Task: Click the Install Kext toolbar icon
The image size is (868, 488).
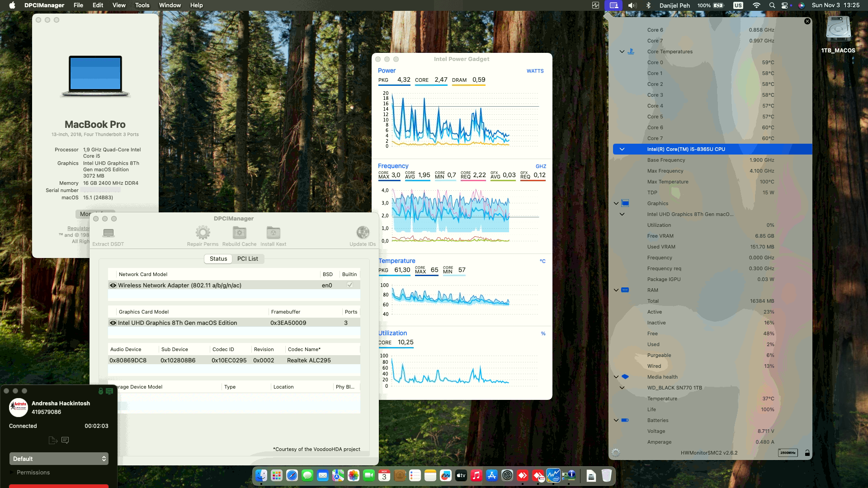Action: tap(273, 233)
